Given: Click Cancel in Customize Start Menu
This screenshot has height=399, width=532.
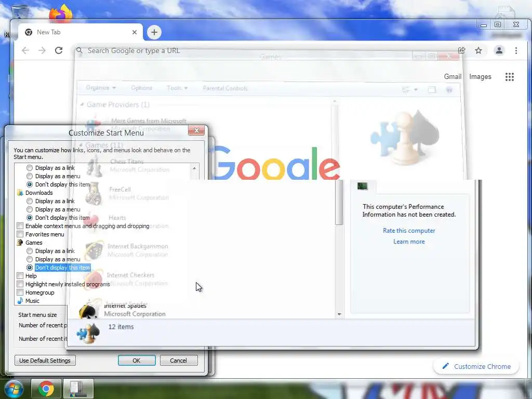Looking at the screenshot, I should tap(179, 361).
